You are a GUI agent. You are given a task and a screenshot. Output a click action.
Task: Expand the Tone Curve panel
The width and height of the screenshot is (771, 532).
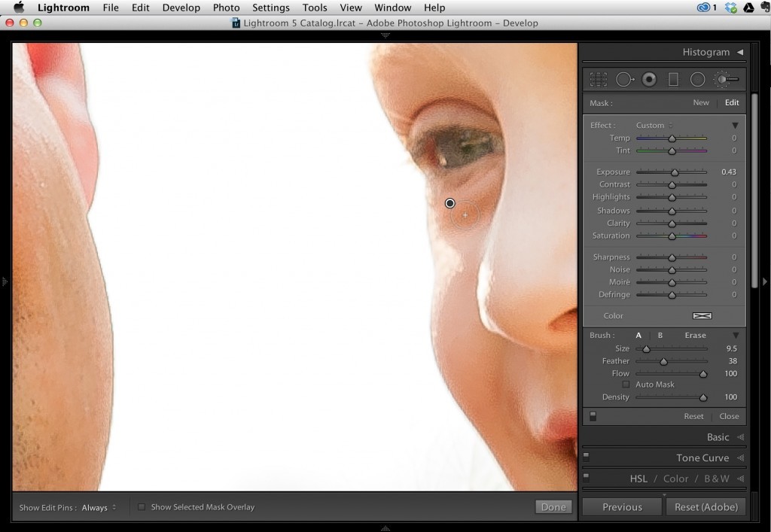(x=741, y=458)
